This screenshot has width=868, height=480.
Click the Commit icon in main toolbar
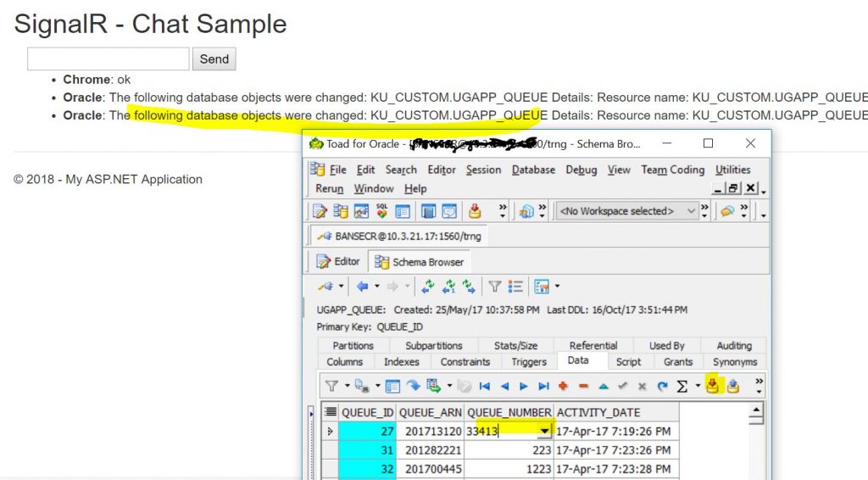[x=475, y=211]
